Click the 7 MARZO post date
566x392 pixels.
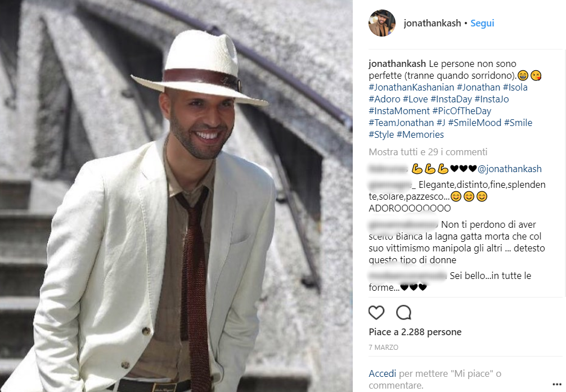tap(383, 347)
